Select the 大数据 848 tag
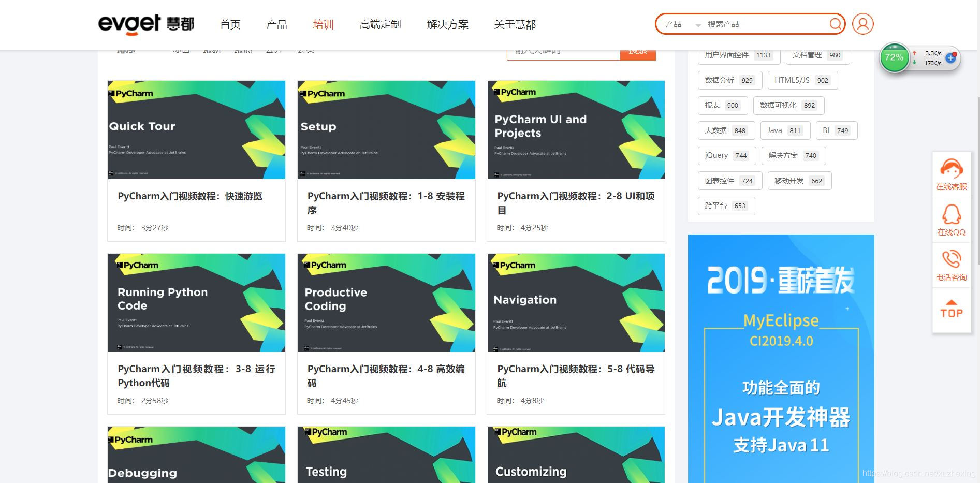 [726, 130]
